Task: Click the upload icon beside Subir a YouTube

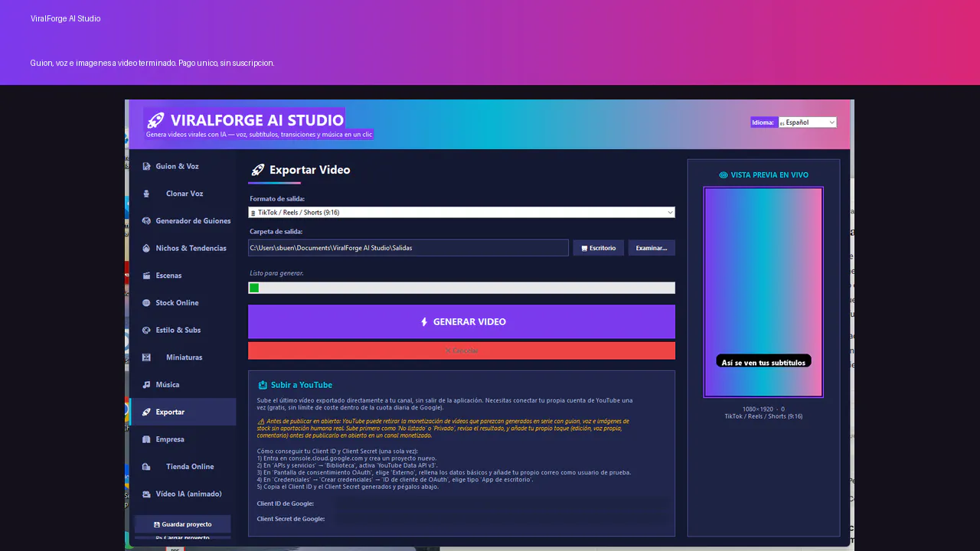Action: [x=263, y=385]
